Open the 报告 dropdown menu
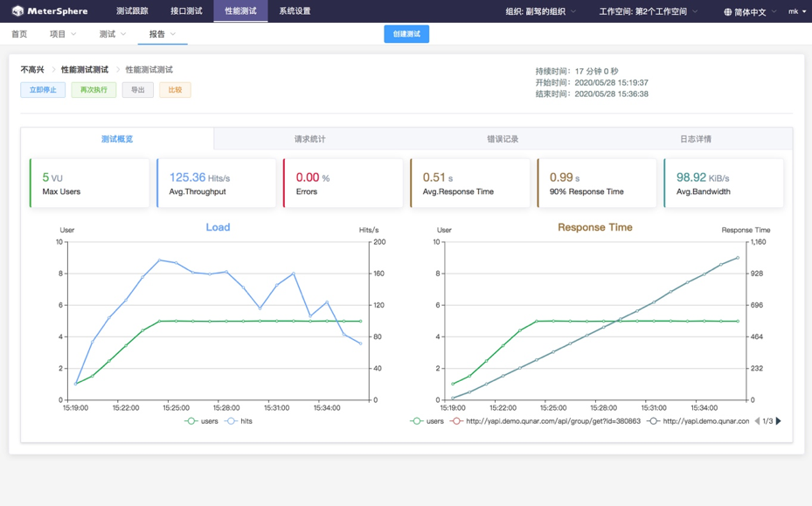812x506 pixels. (162, 34)
